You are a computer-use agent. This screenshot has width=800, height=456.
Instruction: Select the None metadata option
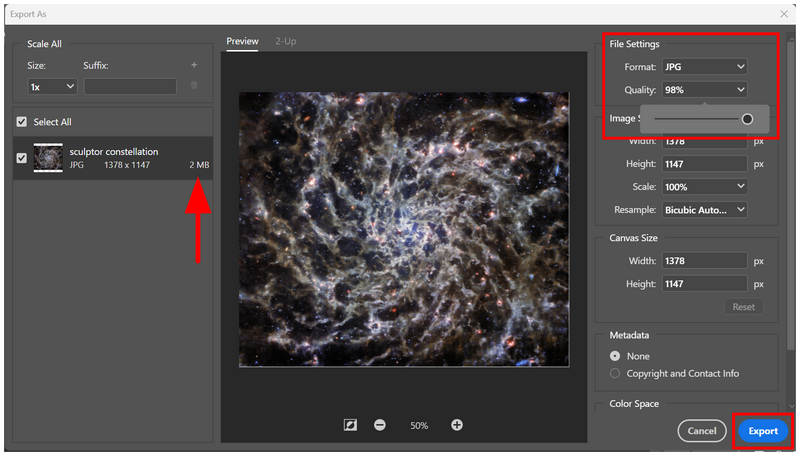click(x=615, y=356)
